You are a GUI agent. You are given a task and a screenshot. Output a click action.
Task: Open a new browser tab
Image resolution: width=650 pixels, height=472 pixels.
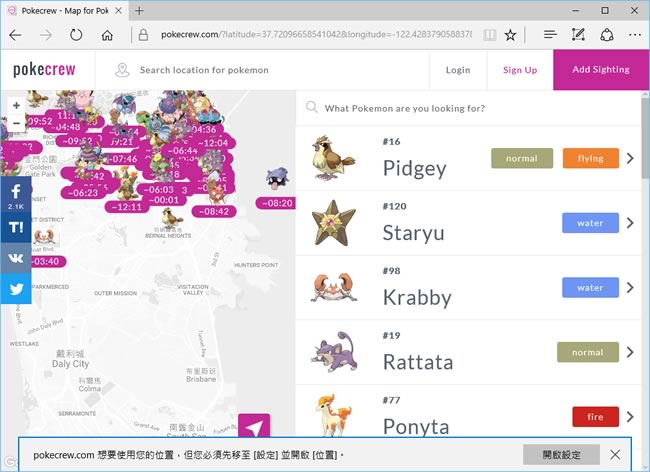(140, 11)
